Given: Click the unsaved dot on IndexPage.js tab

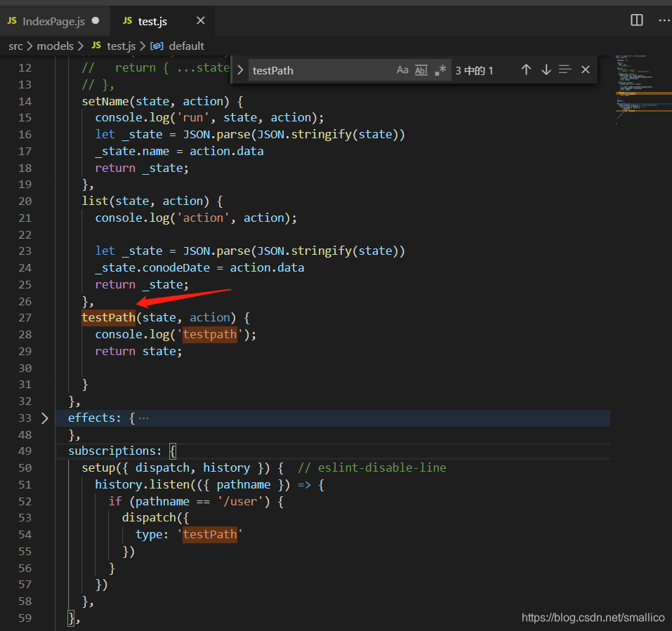Looking at the screenshot, I should coord(95,20).
